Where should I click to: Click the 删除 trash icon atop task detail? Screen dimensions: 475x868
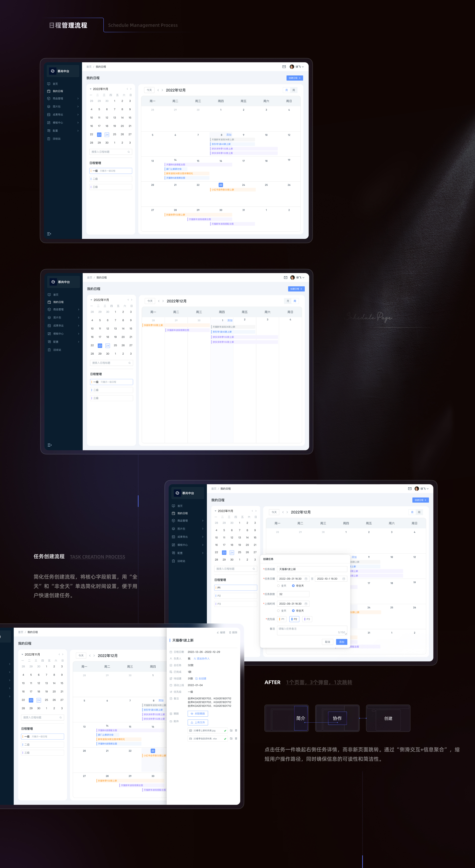pos(230,633)
